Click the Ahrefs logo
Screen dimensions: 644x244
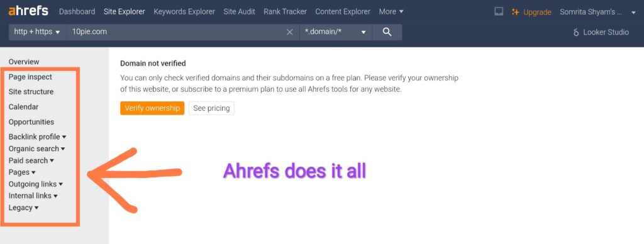click(x=28, y=11)
